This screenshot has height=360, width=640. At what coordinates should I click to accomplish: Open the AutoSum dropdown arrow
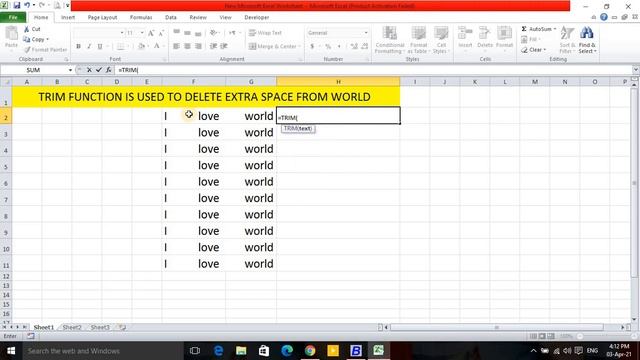(x=555, y=29)
